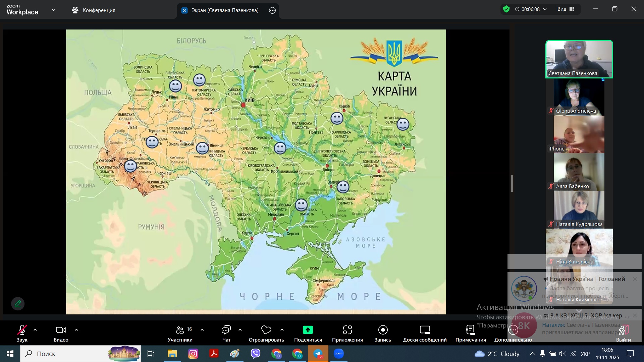Viewport: 644px width, 362px height.
Task: Start recording with Record icon
Action: (x=383, y=330)
